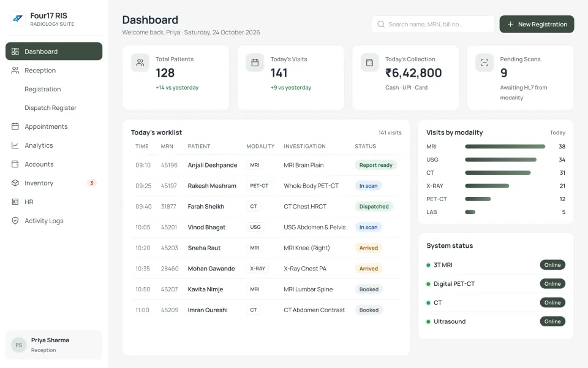Click the Analytics chart icon

coord(15,145)
